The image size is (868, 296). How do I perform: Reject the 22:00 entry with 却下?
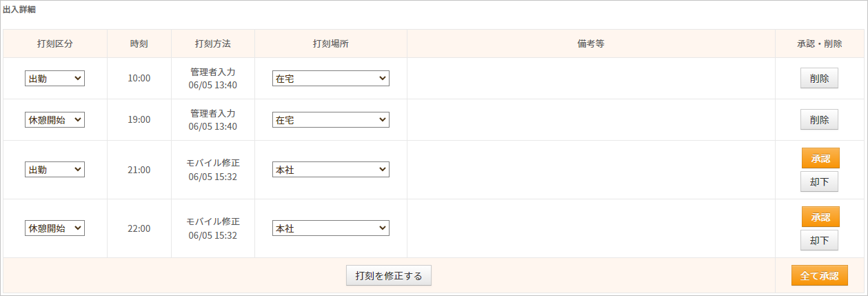click(820, 240)
